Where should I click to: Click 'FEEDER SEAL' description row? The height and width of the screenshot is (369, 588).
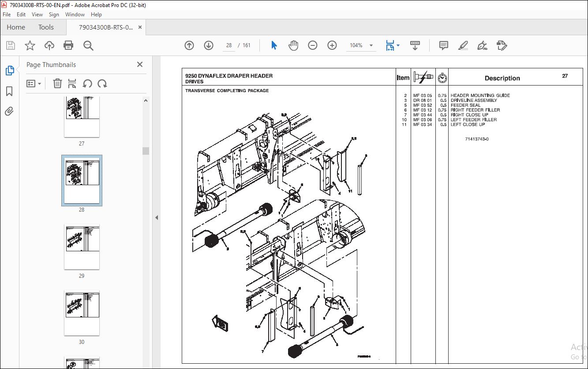pos(465,105)
